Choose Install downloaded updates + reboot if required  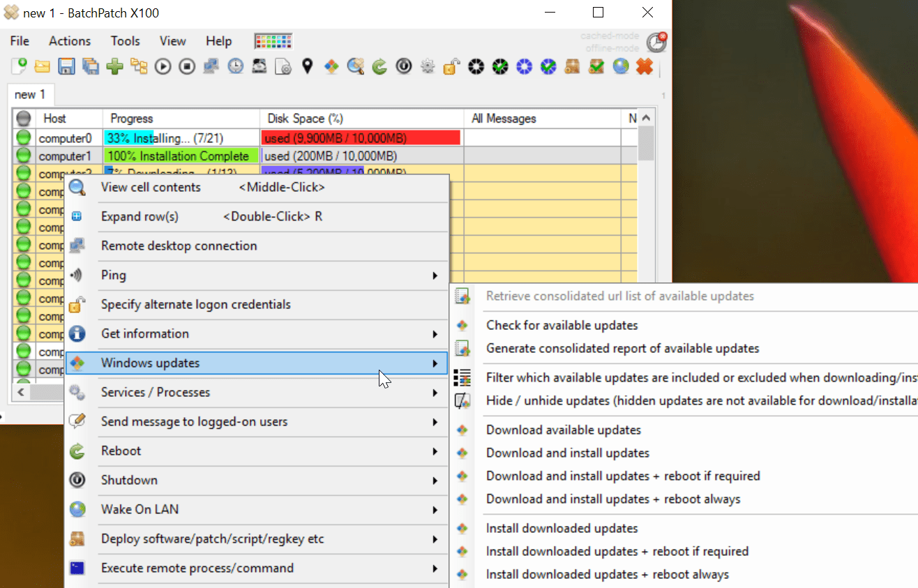pos(684,552)
